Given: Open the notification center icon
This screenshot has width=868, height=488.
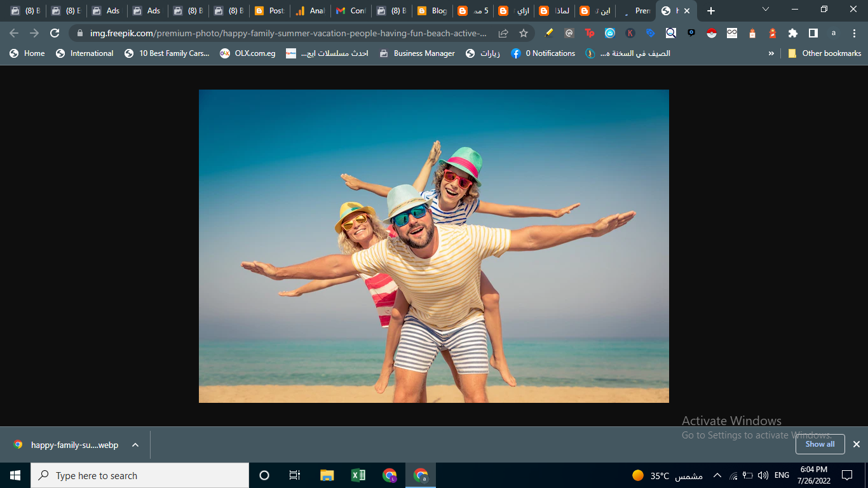Looking at the screenshot, I should tap(846, 475).
